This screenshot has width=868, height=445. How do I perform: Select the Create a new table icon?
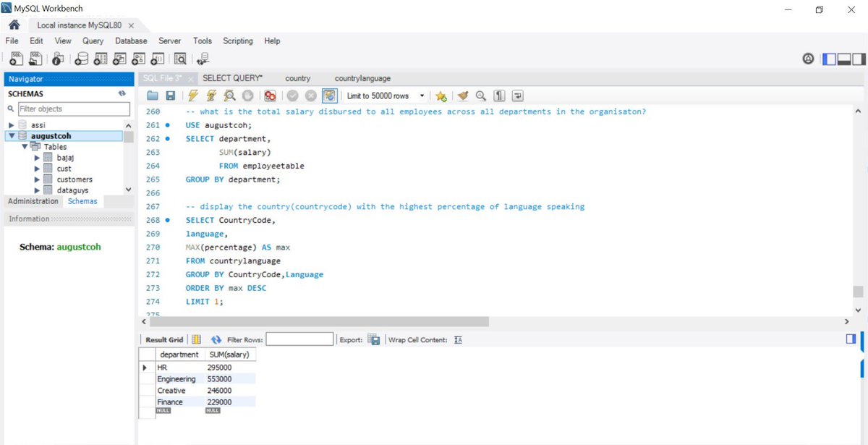pos(100,58)
